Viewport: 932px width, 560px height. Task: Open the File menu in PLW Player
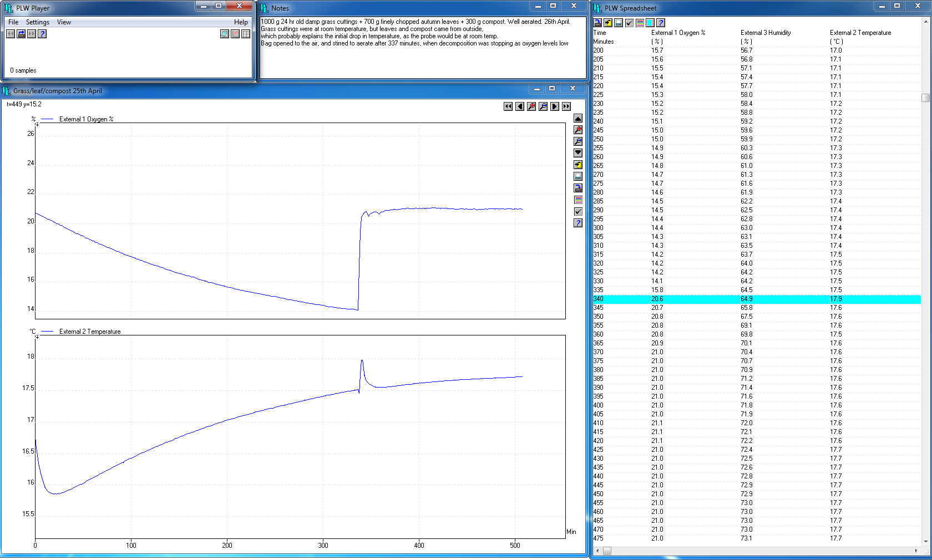(x=13, y=22)
